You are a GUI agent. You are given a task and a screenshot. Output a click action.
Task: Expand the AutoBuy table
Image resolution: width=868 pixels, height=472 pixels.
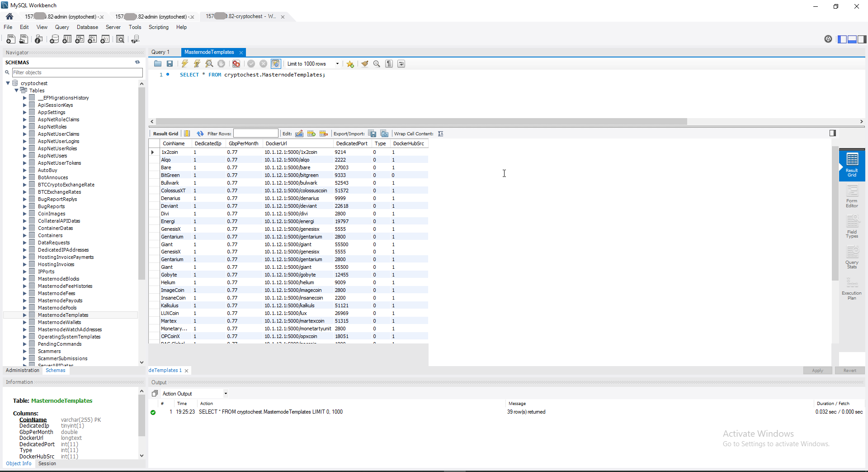pos(25,170)
